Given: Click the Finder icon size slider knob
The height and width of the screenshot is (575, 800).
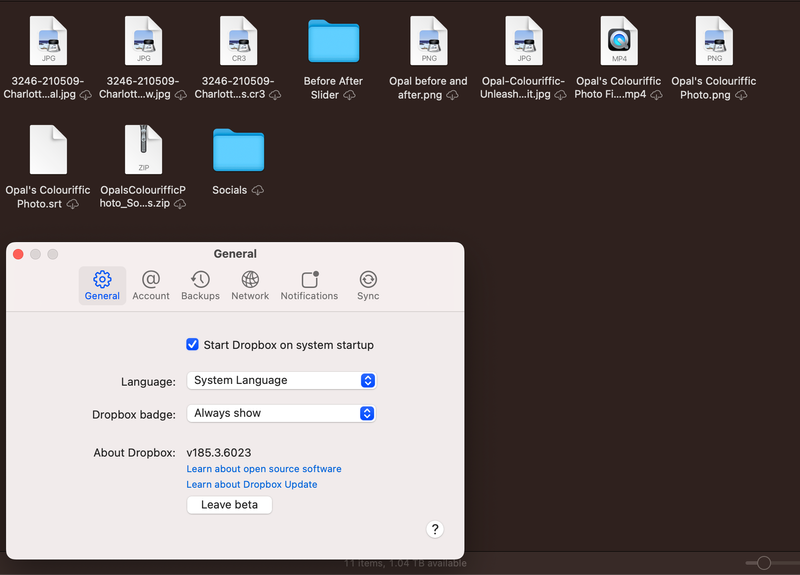Looking at the screenshot, I should [x=764, y=563].
